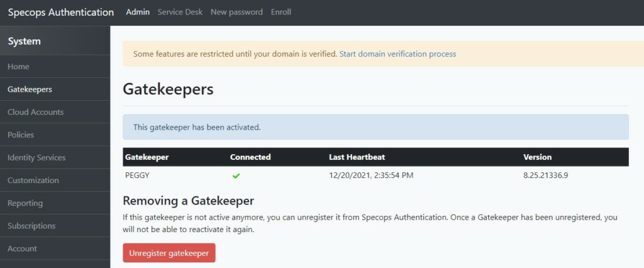Click Start domain verification process link

tap(397, 54)
